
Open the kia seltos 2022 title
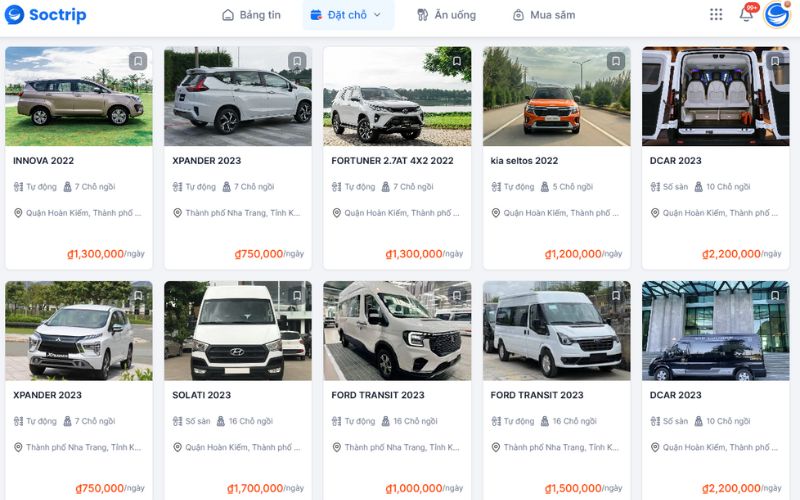pos(524,161)
